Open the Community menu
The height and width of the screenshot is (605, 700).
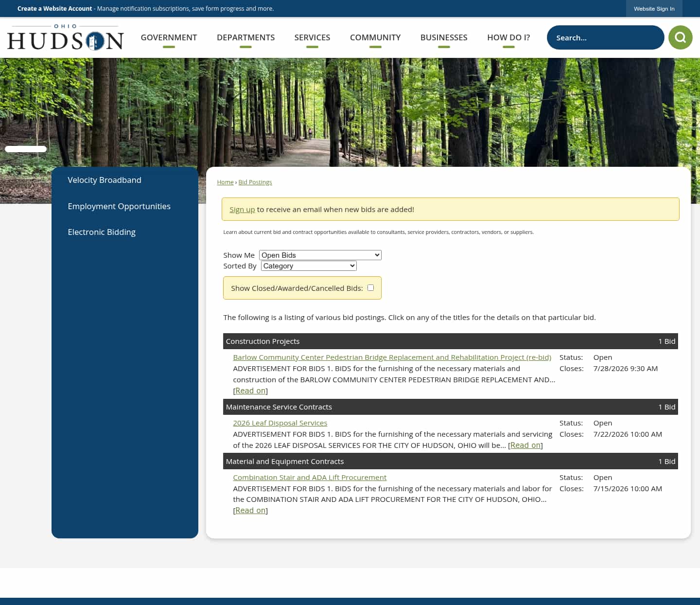(375, 37)
